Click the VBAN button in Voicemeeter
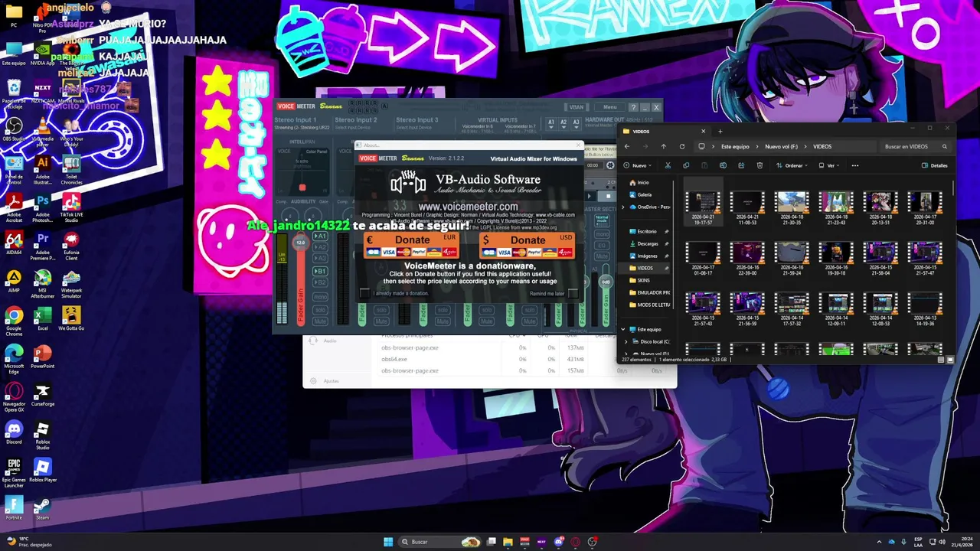The height and width of the screenshot is (551, 980). [576, 107]
